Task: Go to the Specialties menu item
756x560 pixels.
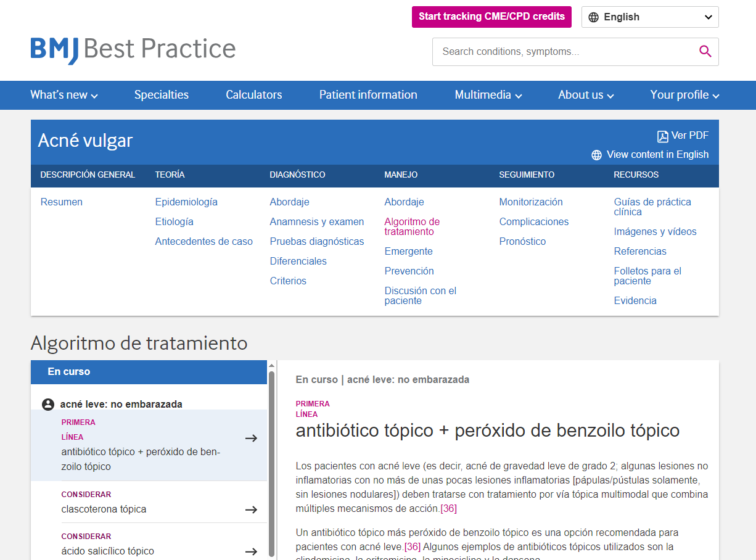Action: click(162, 95)
